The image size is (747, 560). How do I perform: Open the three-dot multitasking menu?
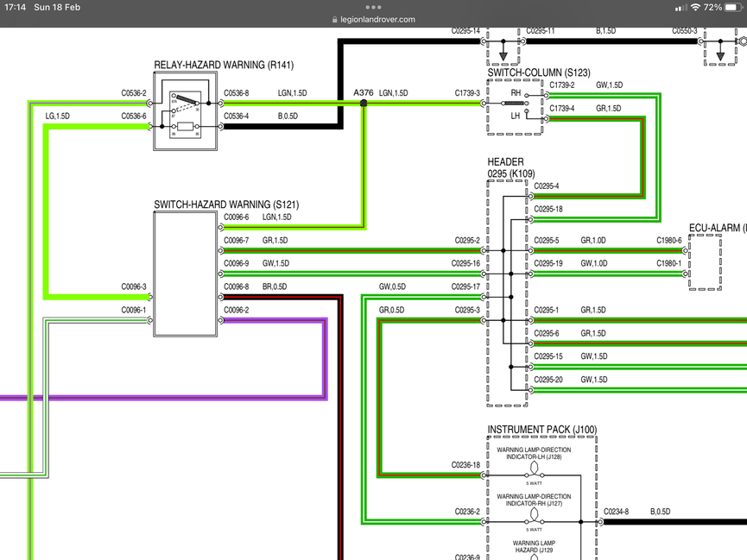[373, 7]
